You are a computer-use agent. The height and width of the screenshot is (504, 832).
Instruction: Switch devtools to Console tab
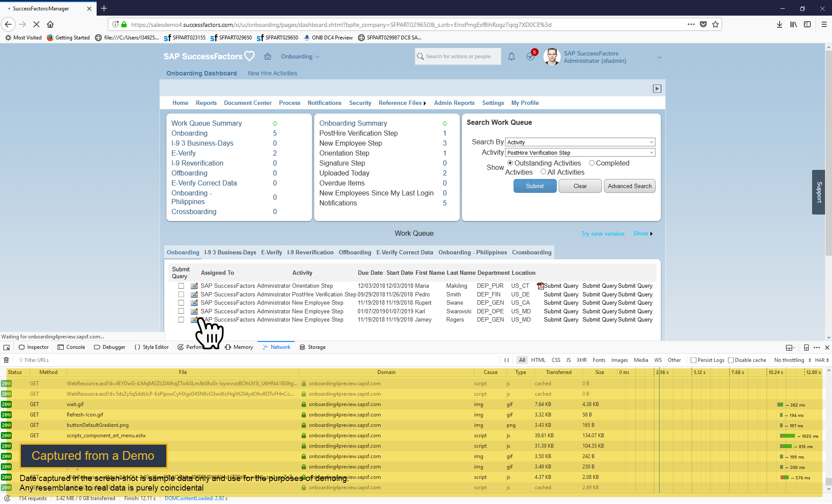click(71, 348)
